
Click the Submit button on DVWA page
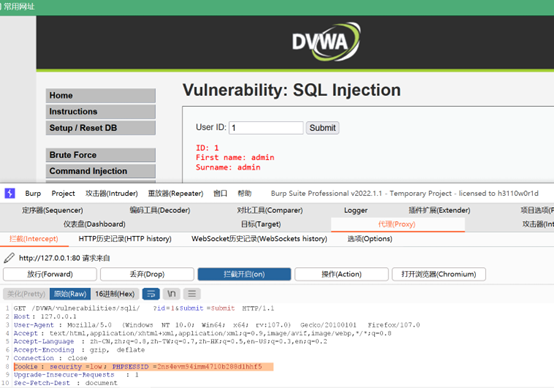click(x=323, y=128)
